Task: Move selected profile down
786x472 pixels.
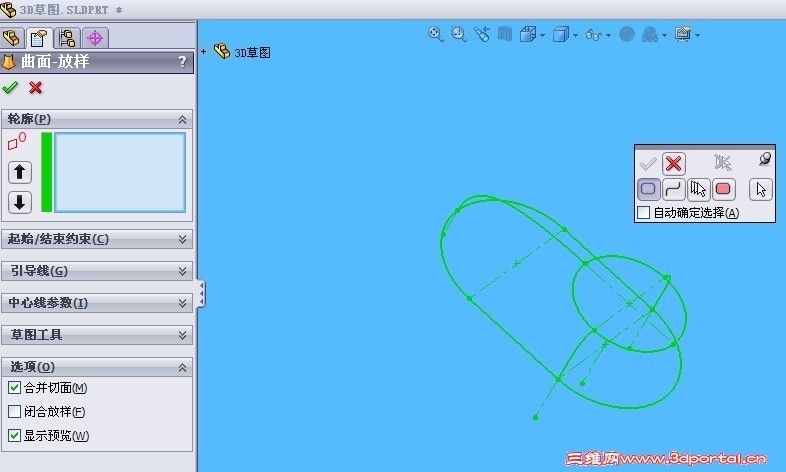Action: pos(20,202)
